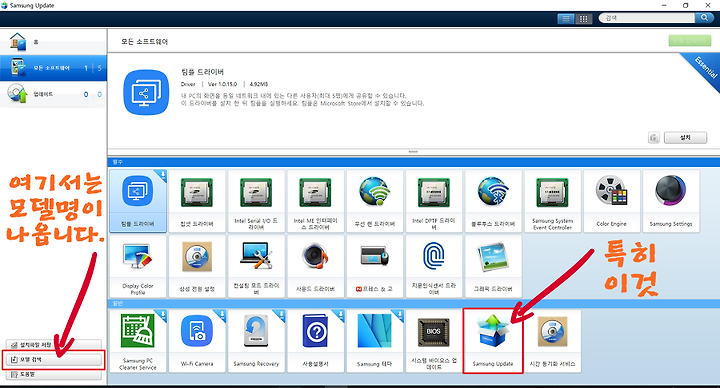Click the 설치 install button

pos(685,137)
